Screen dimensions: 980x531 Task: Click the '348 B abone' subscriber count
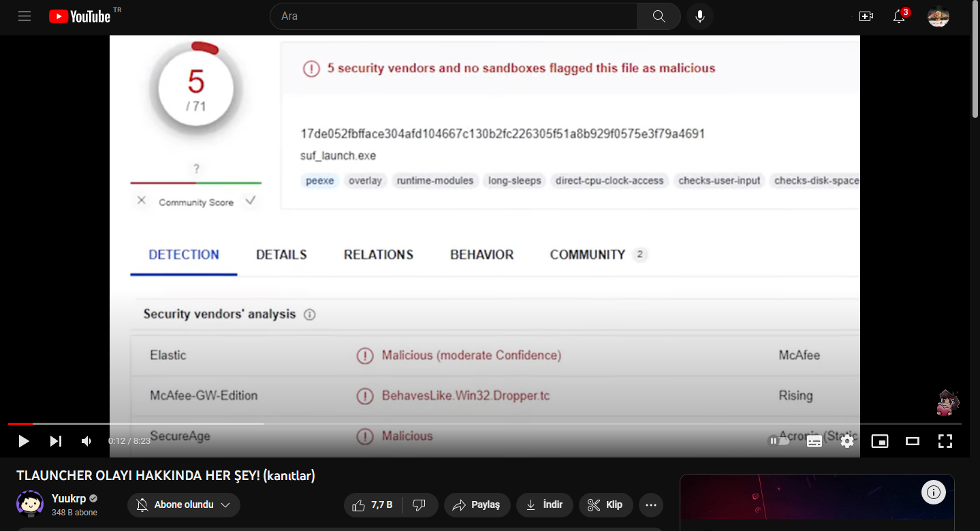tap(74, 513)
